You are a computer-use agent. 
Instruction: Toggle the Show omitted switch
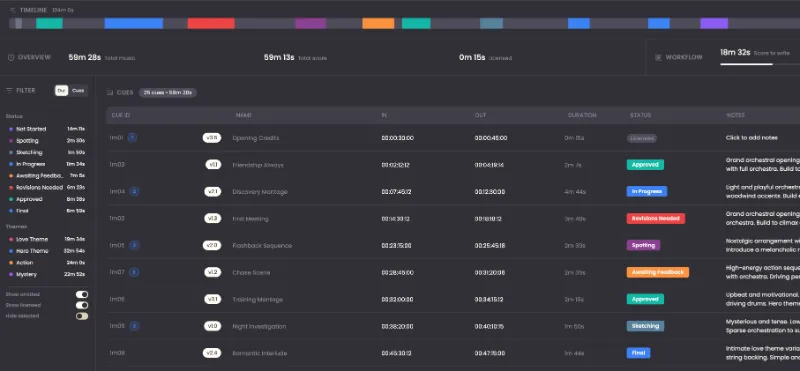point(82,294)
